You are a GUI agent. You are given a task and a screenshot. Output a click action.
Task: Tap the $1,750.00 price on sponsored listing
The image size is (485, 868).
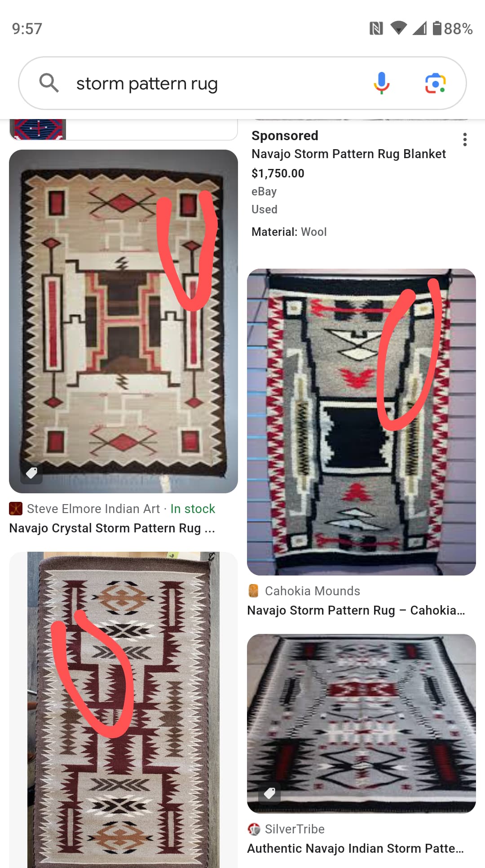pos(278,173)
